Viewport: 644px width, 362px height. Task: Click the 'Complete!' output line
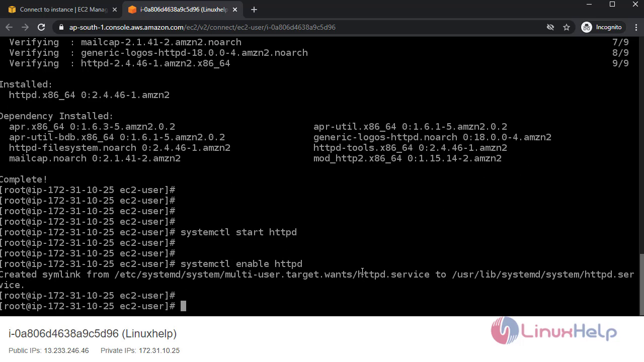point(24,179)
